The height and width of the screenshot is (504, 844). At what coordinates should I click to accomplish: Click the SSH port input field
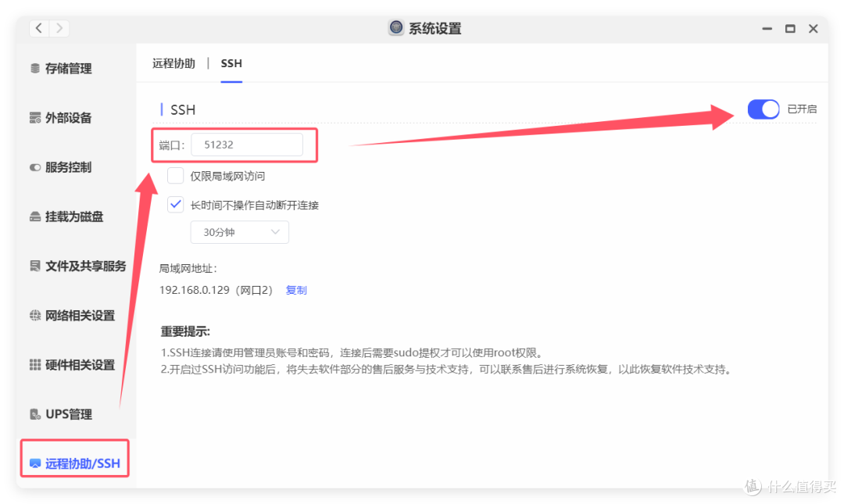[249, 145]
